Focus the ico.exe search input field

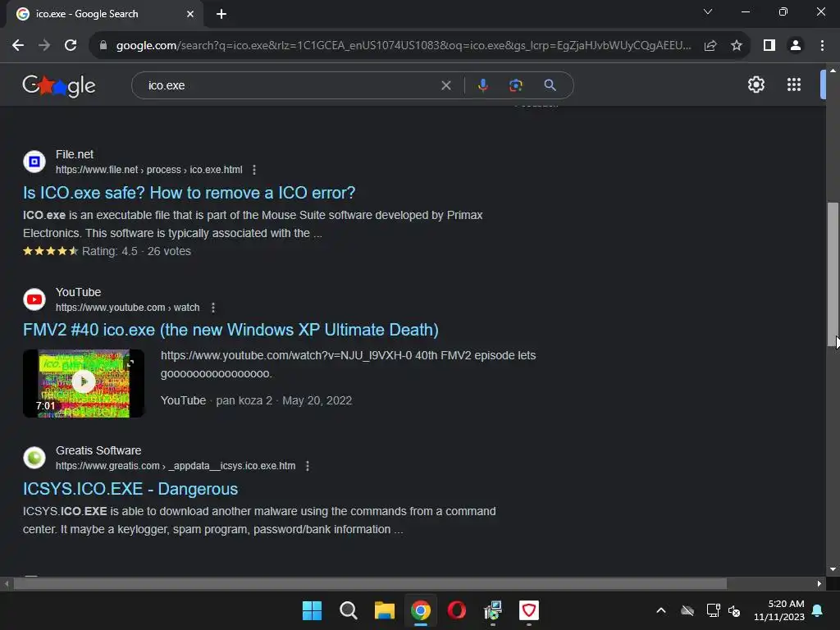click(290, 85)
